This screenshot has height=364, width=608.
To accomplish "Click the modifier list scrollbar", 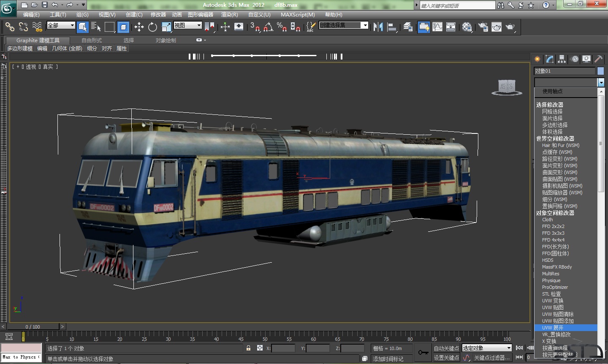I will coord(601,144).
